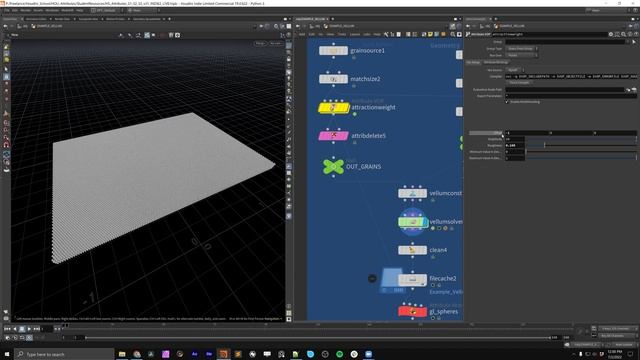Click the obj path button in viewport pane
The height and width of the screenshot is (360, 640).
(x=23, y=26)
